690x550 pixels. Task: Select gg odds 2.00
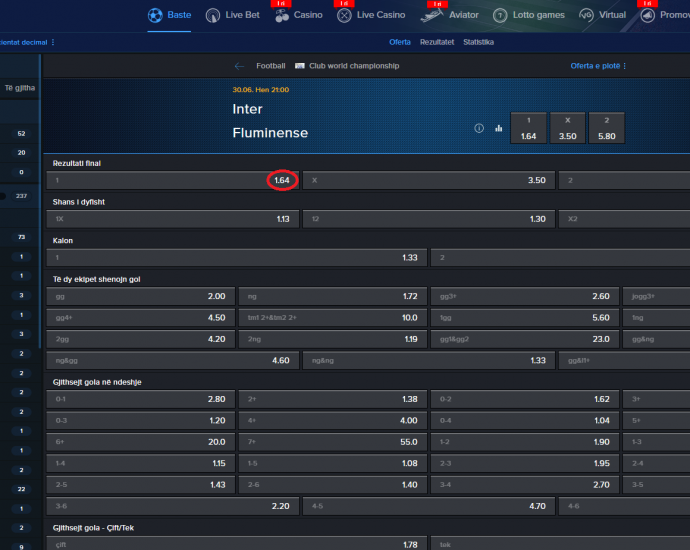tap(140, 297)
